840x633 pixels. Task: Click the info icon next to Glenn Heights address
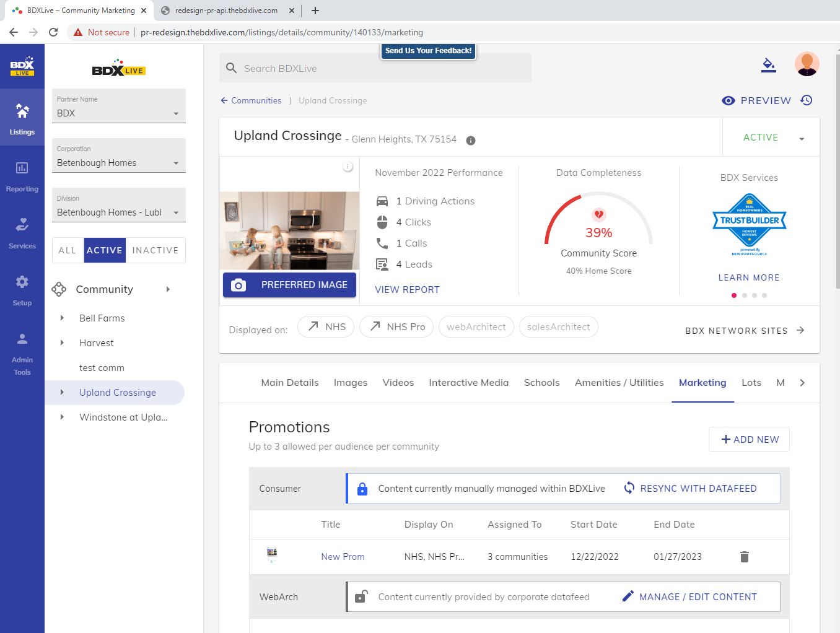click(471, 140)
